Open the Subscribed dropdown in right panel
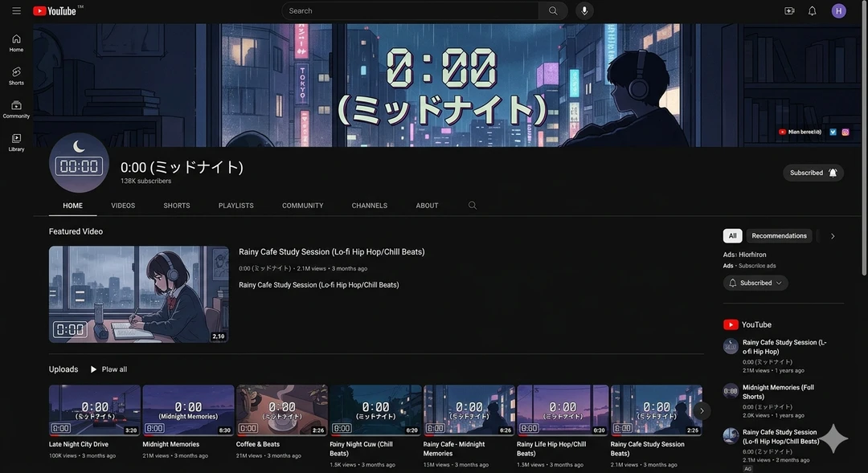The height and width of the screenshot is (473, 868). tap(755, 283)
